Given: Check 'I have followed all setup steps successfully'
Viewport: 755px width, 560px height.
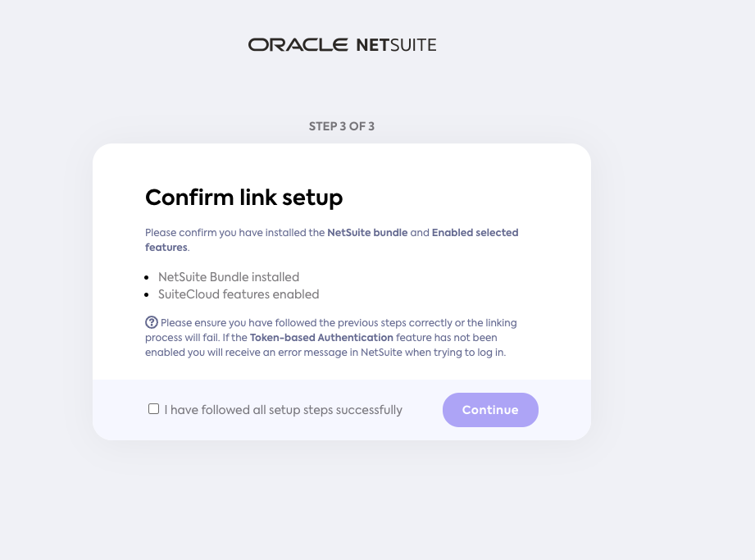Looking at the screenshot, I should coord(153,407).
